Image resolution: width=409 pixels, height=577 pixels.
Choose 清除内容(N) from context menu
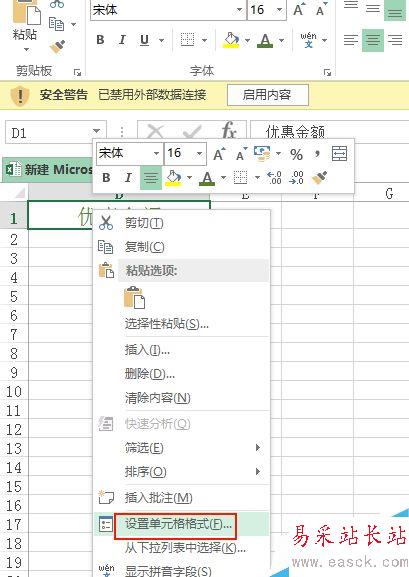[x=182, y=398]
